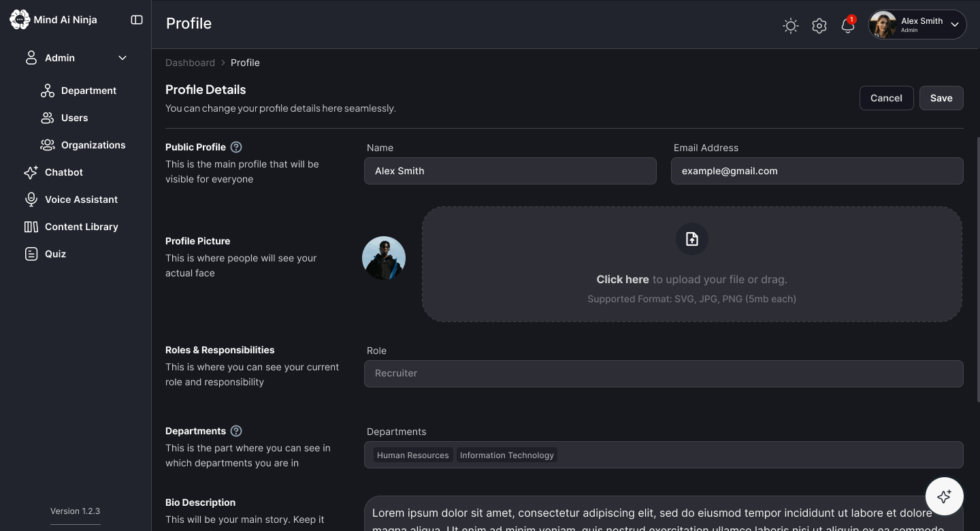Click the Content Library books icon
980x531 pixels.
point(31,227)
